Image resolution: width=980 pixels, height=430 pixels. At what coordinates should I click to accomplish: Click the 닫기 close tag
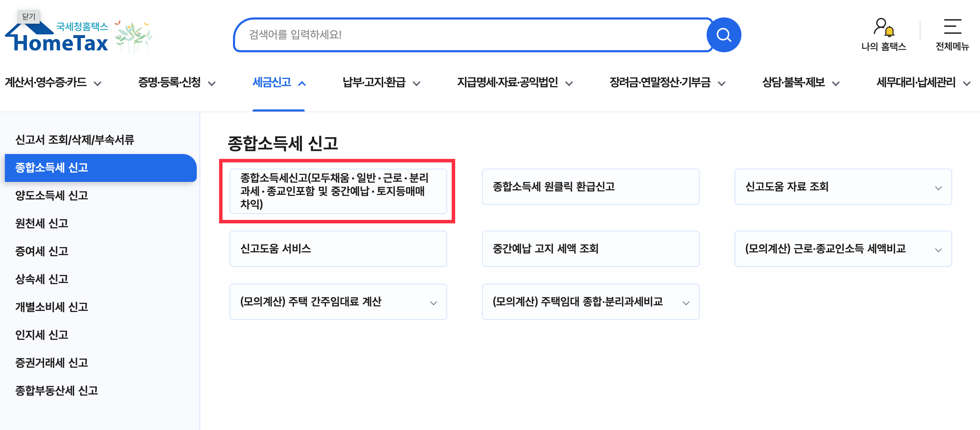click(29, 16)
